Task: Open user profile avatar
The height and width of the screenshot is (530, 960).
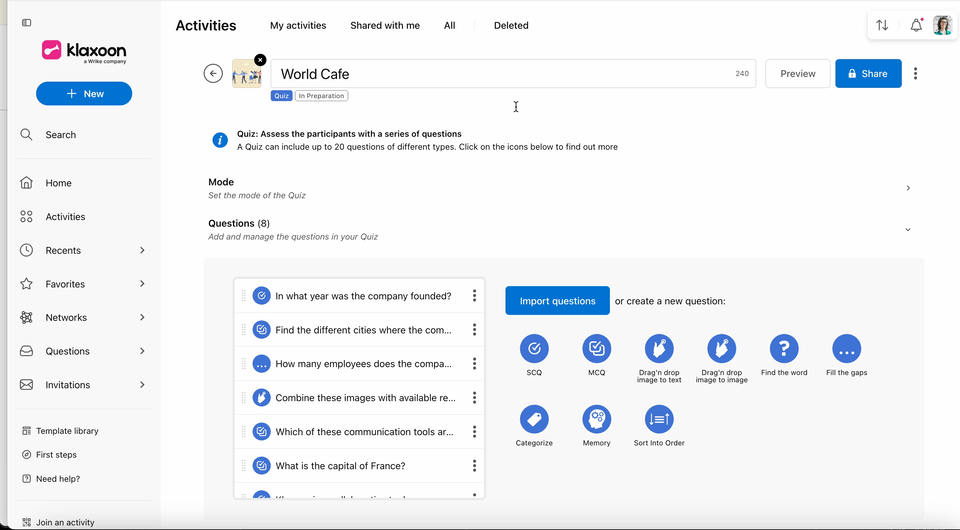Action: point(942,25)
